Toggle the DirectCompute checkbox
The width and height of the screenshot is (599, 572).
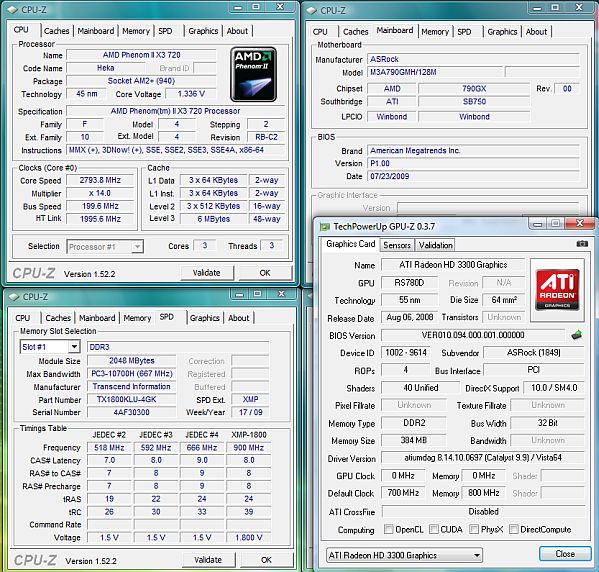(514, 529)
